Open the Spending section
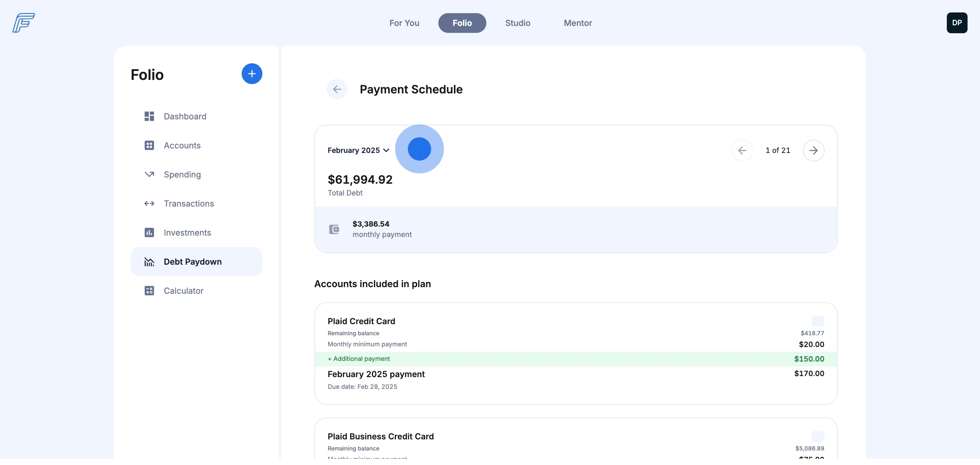This screenshot has height=465, width=980. (x=182, y=174)
